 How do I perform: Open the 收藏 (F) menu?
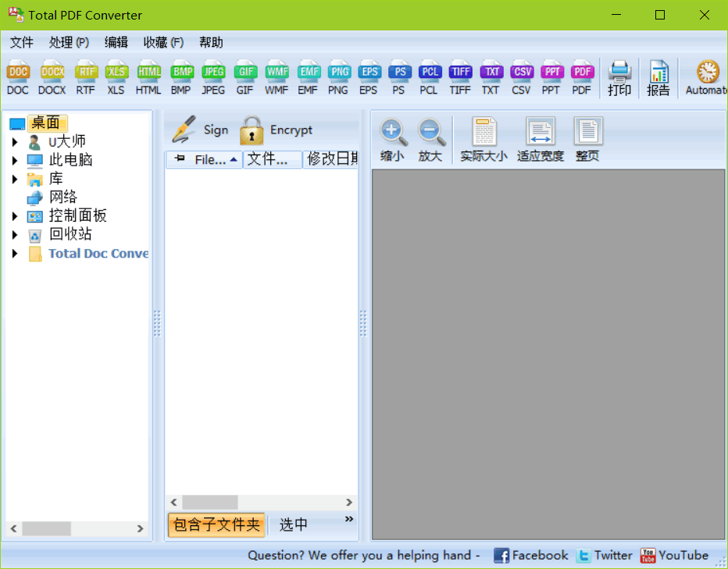pyautogui.click(x=163, y=43)
